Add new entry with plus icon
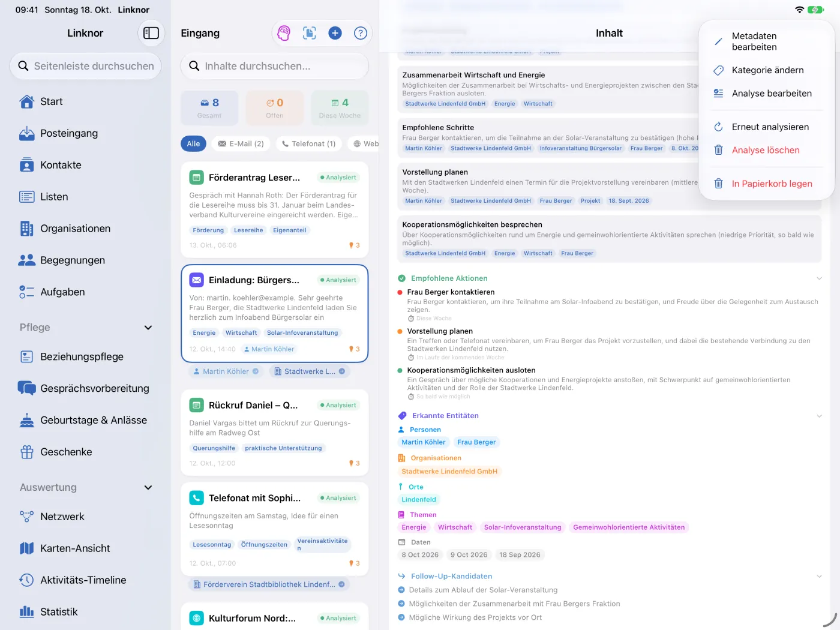Screen dimensions: 840x630 pos(335,33)
